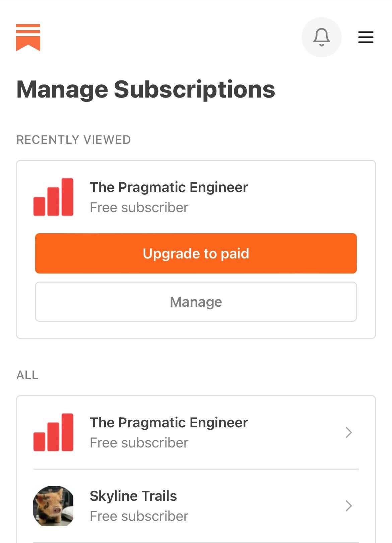Click the Manage button
The height and width of the screenshot is (543, 392).
click(x=196, y=302)
